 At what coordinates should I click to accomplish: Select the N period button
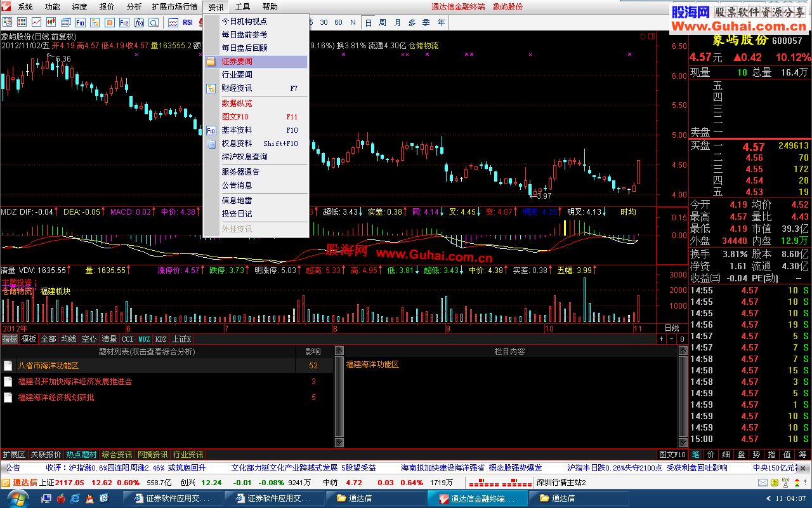point(353,22)
